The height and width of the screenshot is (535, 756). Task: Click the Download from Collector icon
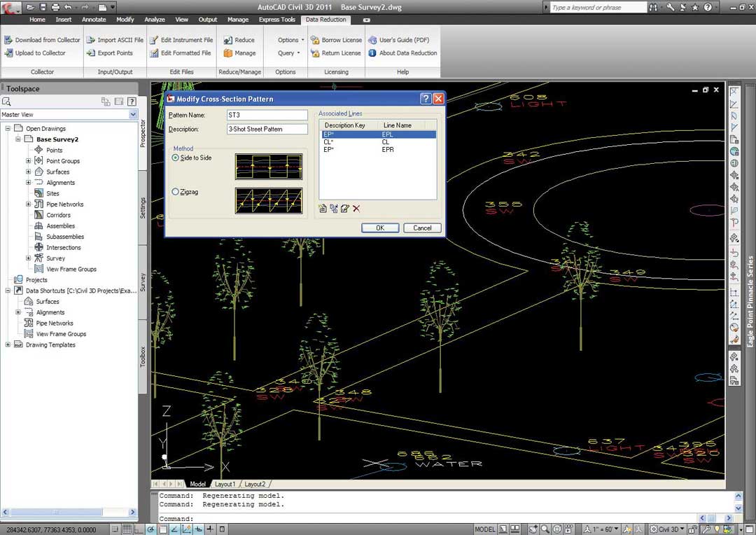[x=8, y=40]
